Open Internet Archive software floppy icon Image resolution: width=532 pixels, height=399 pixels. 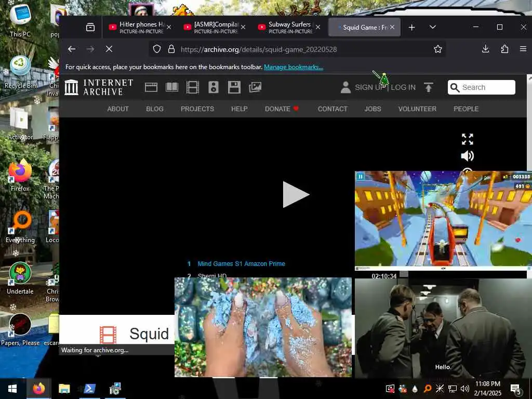point(234,87)
